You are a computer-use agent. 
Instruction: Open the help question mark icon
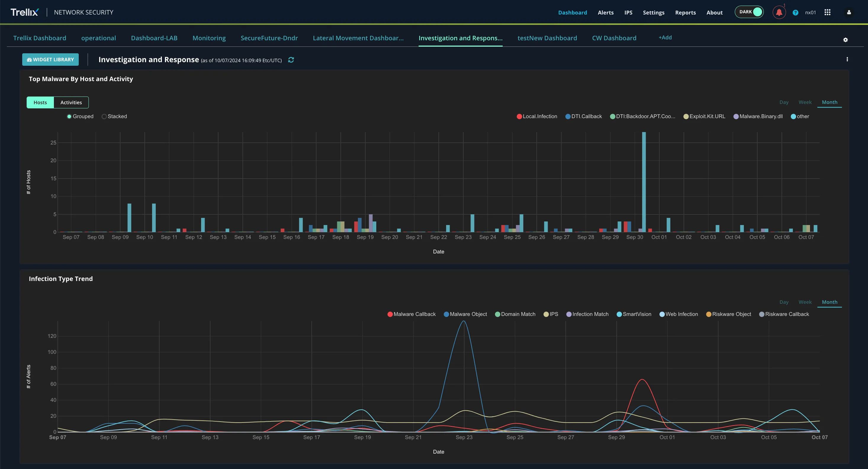[x=795, y=12]
